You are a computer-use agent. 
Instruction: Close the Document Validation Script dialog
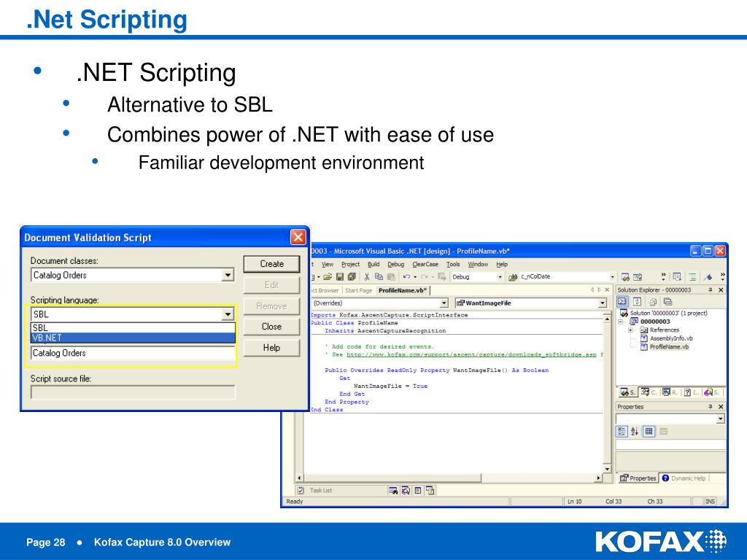(298, 237)
